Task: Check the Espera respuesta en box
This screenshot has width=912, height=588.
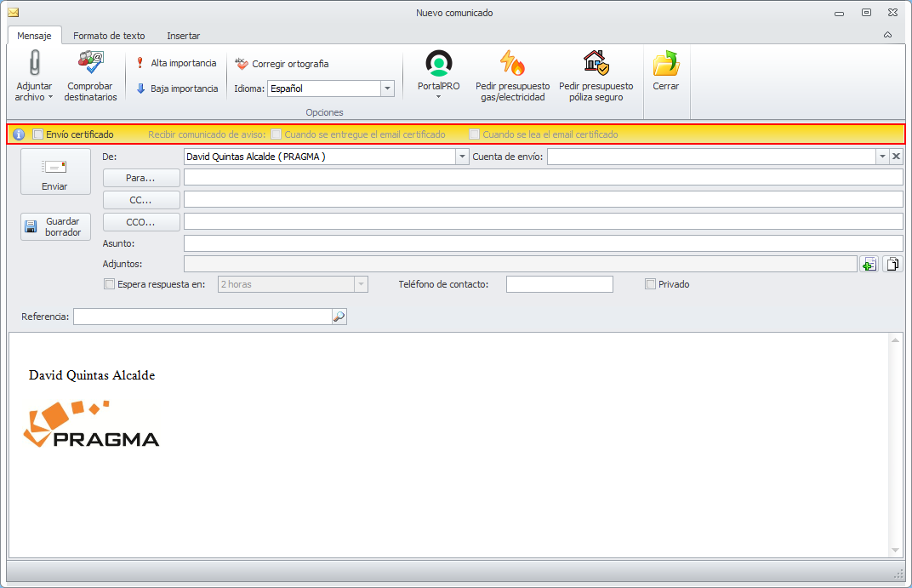Action: pos(108,284)
